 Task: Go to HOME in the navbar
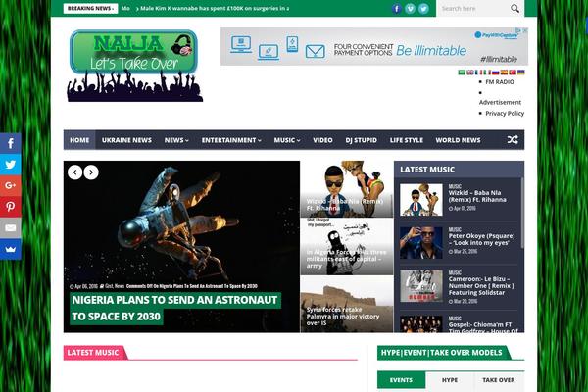point(79,140)
